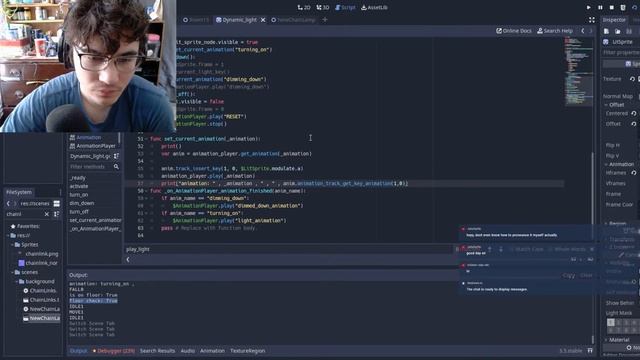
Task: Jump to the _ready method
Action: click(78, 178)
